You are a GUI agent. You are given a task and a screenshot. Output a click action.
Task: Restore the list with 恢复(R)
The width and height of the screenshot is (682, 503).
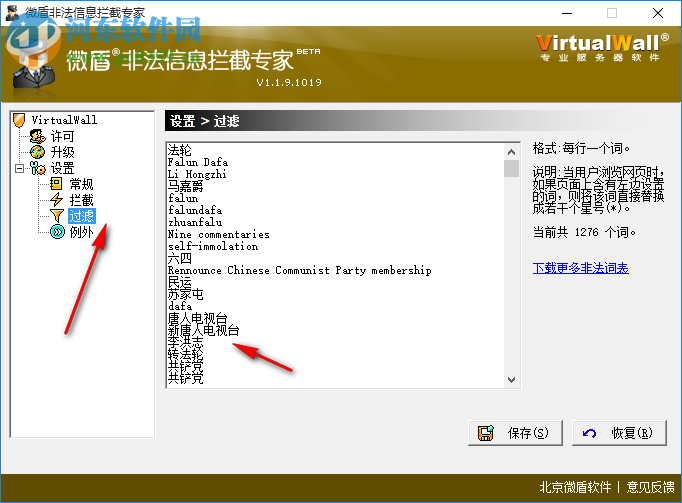[619, 433]
